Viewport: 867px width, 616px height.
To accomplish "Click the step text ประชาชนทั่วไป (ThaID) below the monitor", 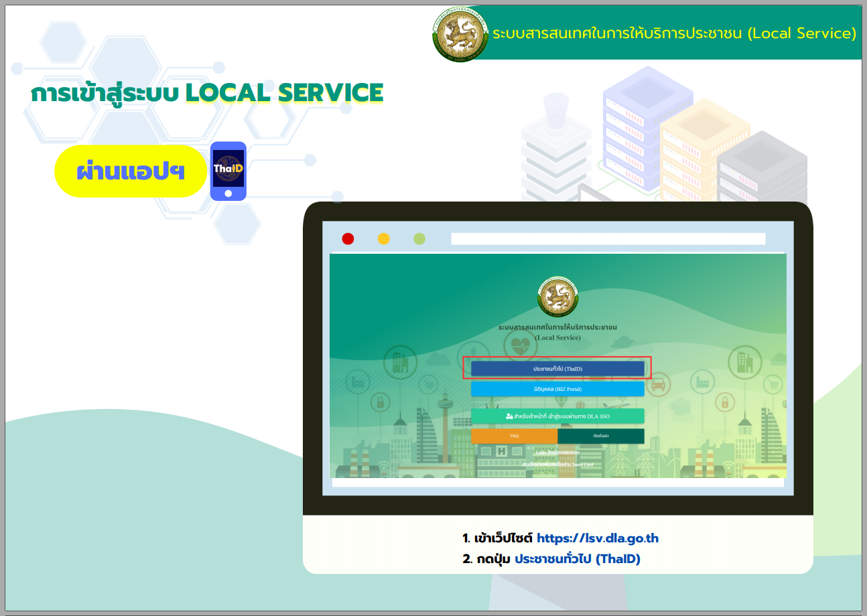I will pos(578,559).
